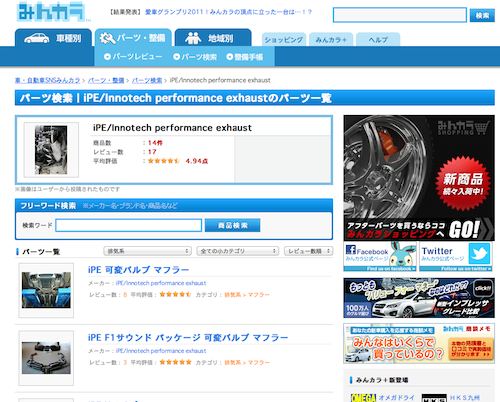Viewport: 500px width, 402px height.
Task: Open the レビュー数順 sort dropdown
Action: point(308,251)
